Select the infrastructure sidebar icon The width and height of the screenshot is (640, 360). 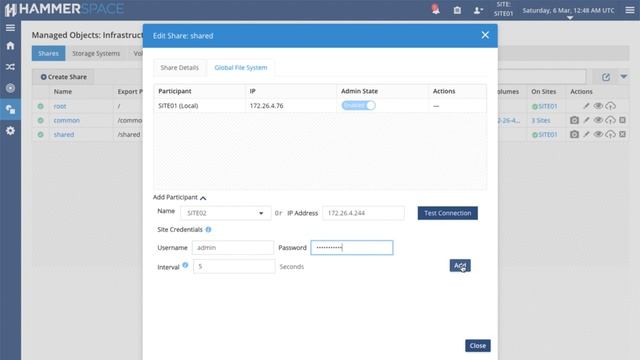[x=10, y=109]
